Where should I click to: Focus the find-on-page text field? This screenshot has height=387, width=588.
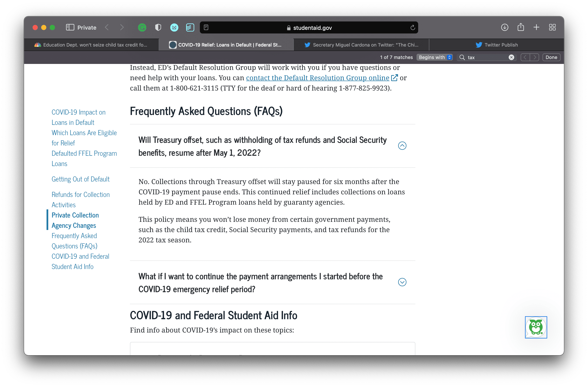pyautogui.click(x=487, y=57)
